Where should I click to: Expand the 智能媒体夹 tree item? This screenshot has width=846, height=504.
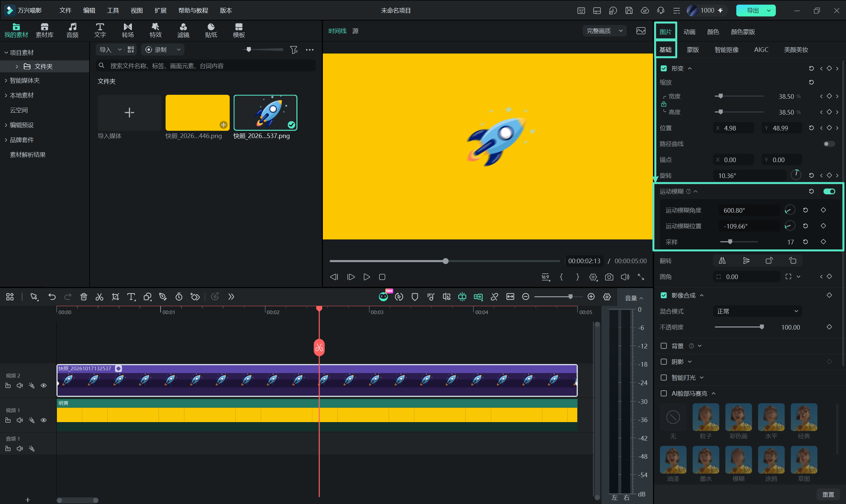pyautogui.click(x=6, y=81)
